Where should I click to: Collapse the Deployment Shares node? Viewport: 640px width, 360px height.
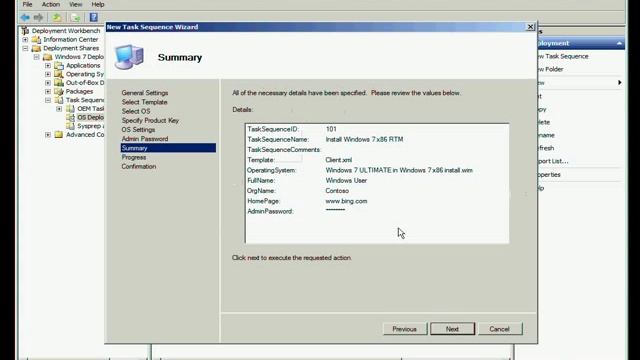(25, 48)
